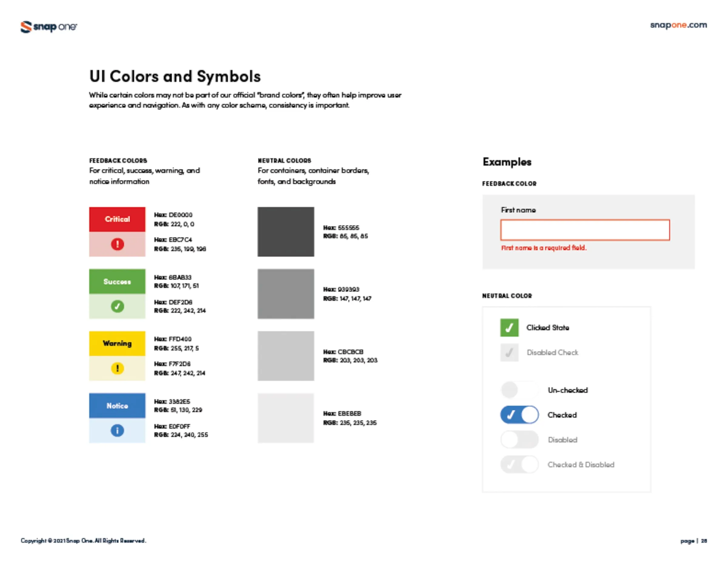728x563 pixels.
Task: Click the page number in footer
Action: [x=694, y=541]
